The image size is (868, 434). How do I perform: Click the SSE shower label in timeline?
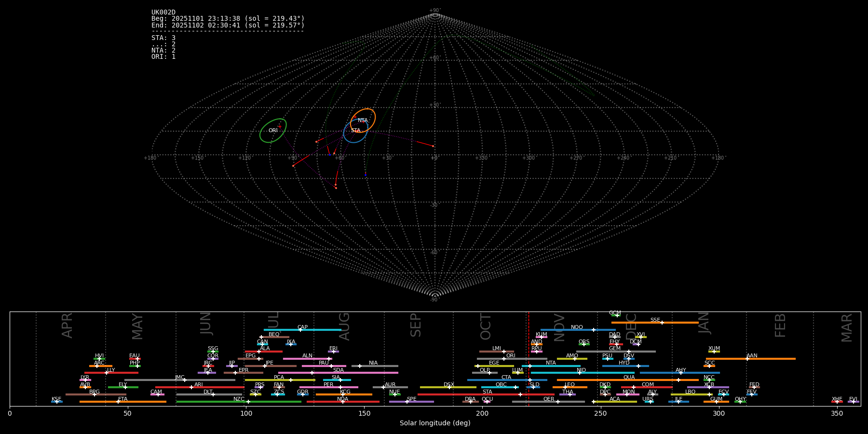(655, 320)
